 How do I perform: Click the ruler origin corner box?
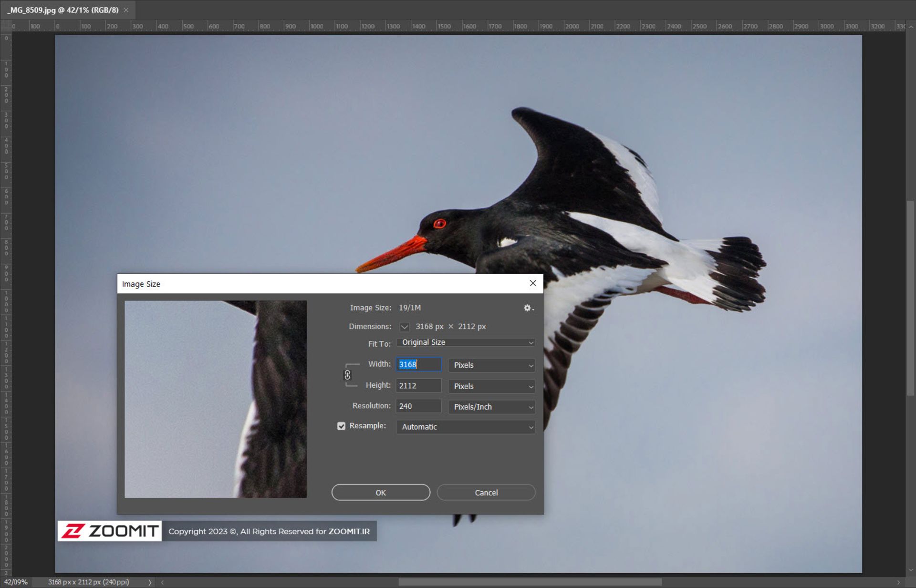[x=6, y=26]
